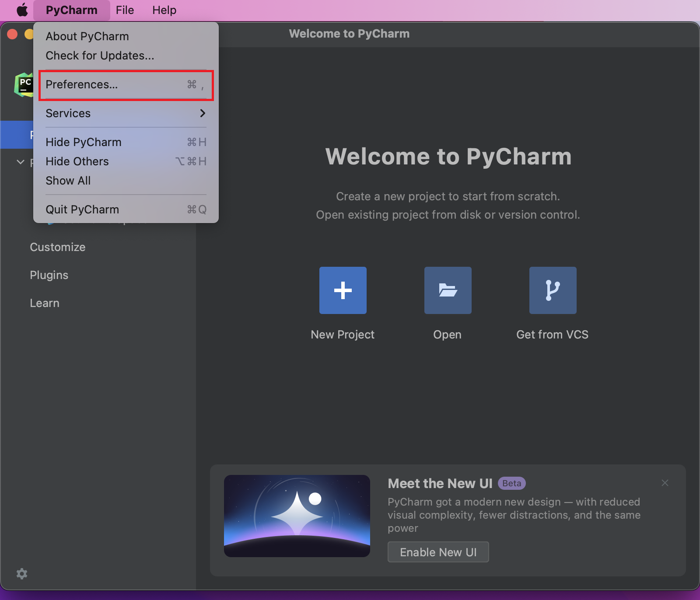This screenshot has width=700, height=600.
Task: Choose Quit PyCharm
Action: point(126,209)
